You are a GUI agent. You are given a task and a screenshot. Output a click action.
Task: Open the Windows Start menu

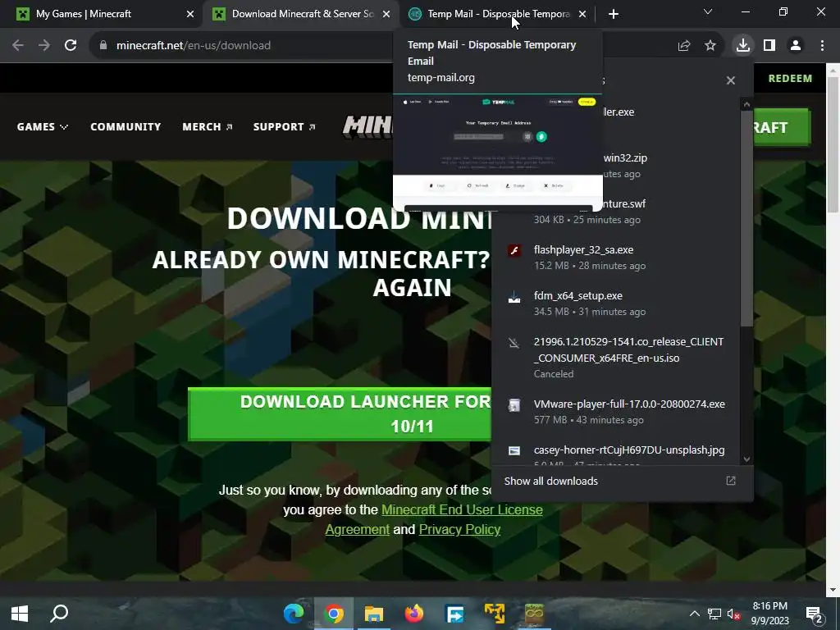pyautogui.click(x=20, y=614)
